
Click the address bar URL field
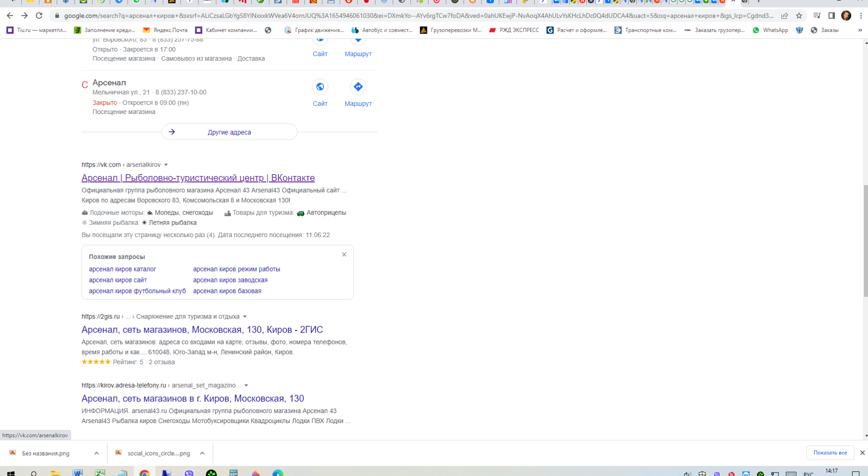(419, 15)
